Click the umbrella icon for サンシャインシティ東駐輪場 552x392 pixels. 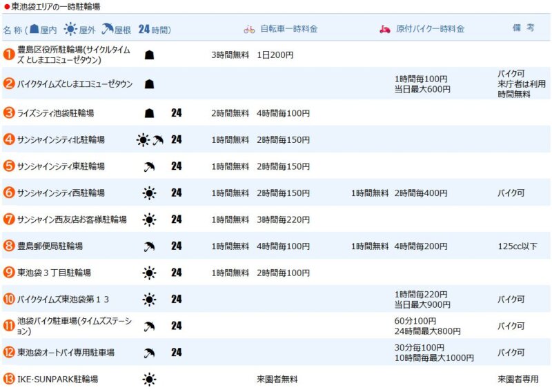[x=149, y=166]
